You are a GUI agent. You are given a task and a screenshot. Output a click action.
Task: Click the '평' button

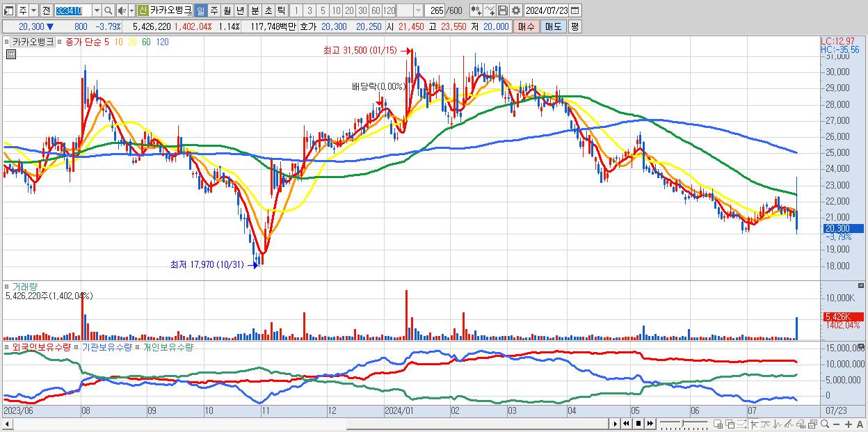point(574,26)
